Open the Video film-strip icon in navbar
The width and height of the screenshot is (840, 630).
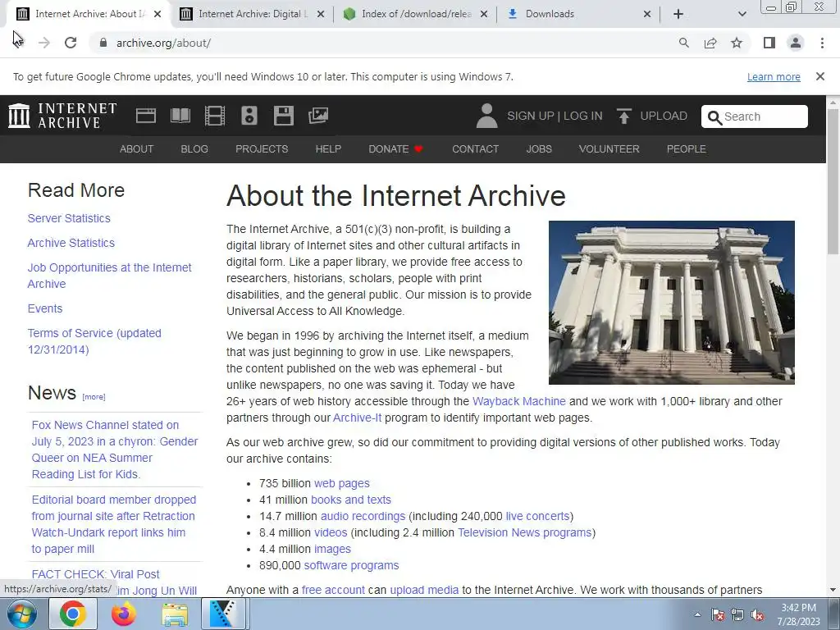point(215,116)
